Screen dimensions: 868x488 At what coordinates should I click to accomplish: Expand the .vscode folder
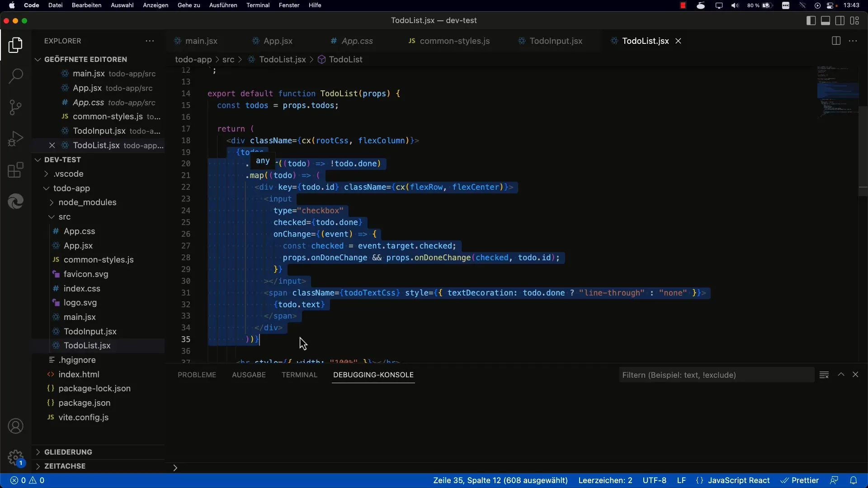click(68, 174)
